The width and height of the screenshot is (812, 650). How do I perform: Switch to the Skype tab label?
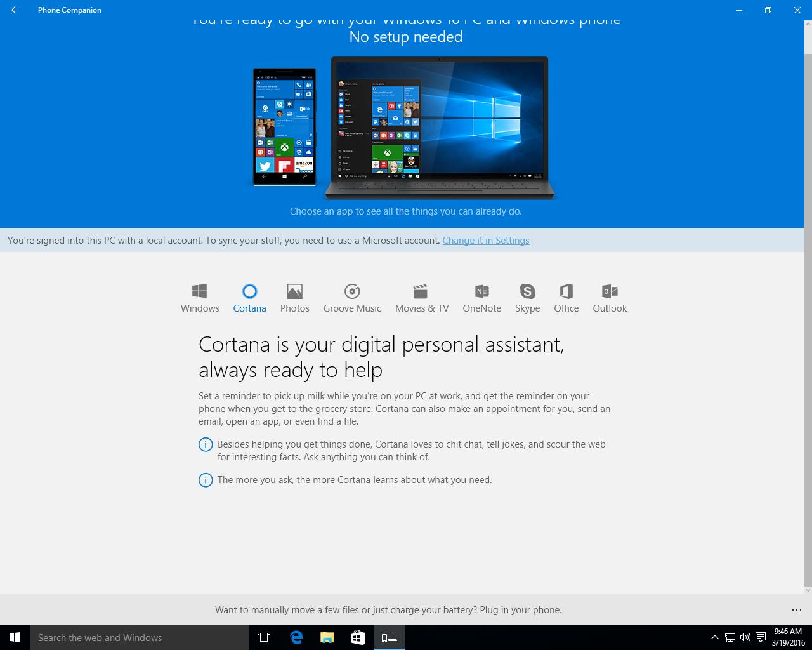[x=527, y=308]
